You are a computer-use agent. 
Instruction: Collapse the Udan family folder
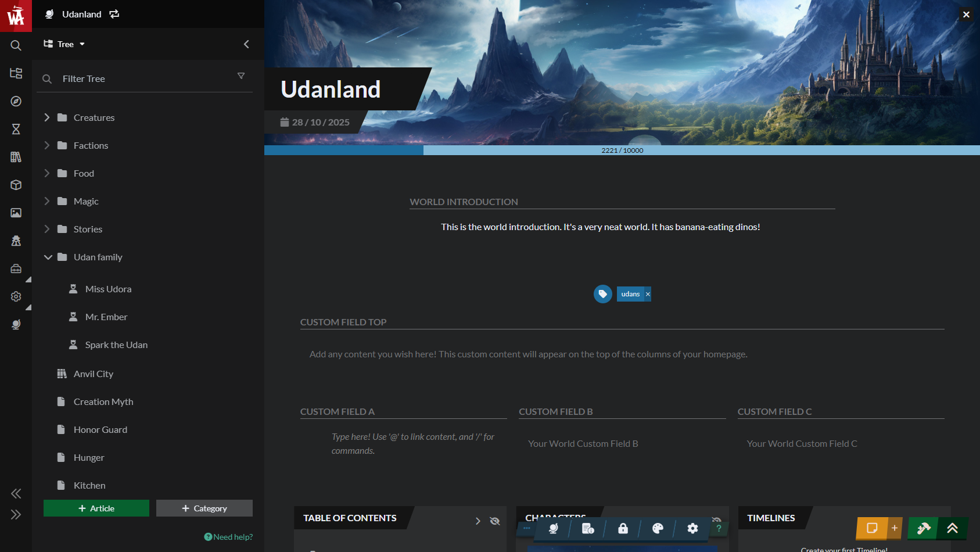click(48, 257)
